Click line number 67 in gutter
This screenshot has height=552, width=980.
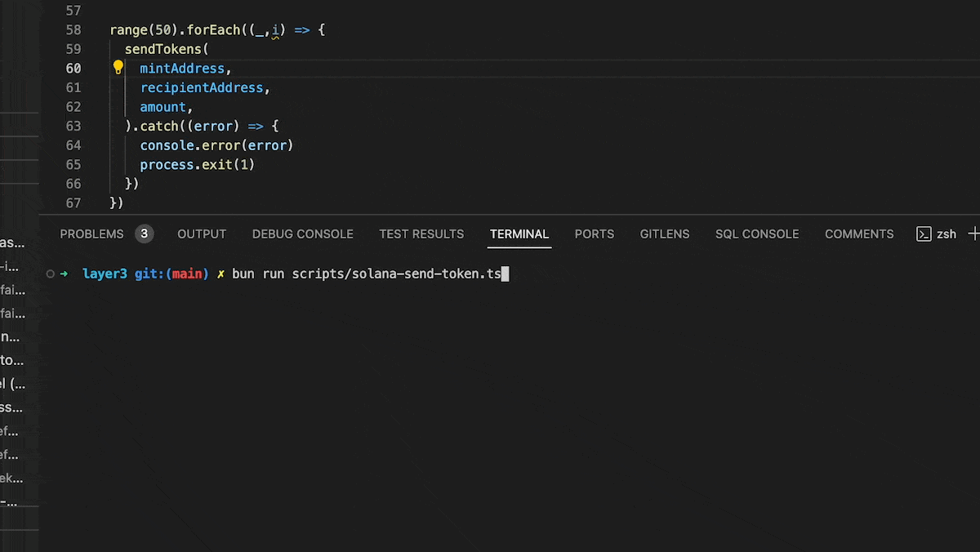click(x=73, y=203)
